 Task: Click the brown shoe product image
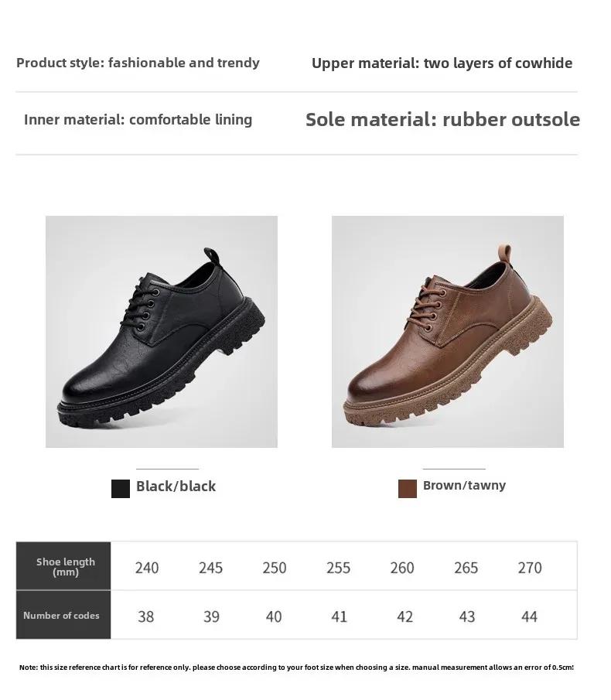point(448,332)
